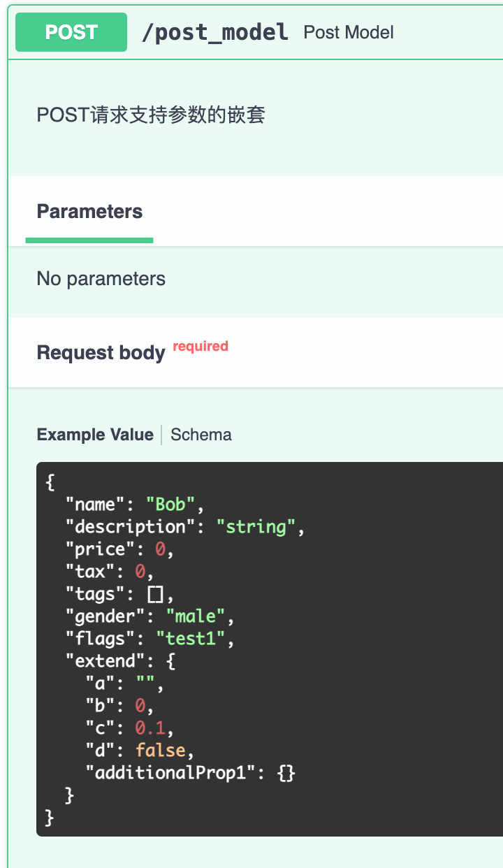Click the green POST method badge
This screenshot has width=503, height=868.
pyautogui.click(x=71, y=32)
